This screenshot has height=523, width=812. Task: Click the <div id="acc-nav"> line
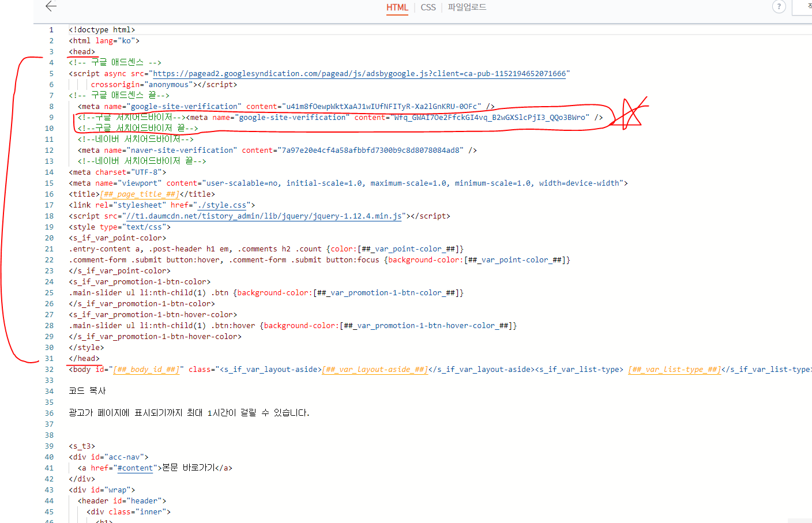109,457
